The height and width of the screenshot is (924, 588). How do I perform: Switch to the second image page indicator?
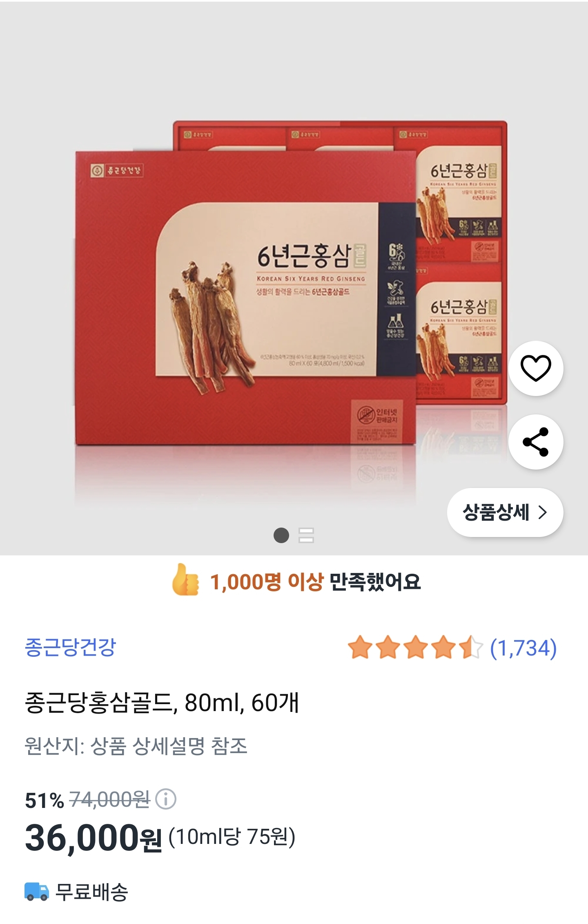306,535
